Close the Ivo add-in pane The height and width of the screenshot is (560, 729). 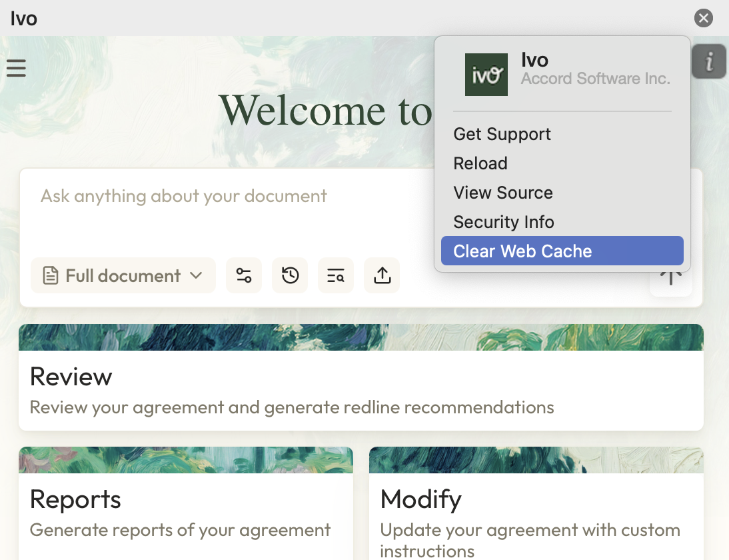[704, 18]
